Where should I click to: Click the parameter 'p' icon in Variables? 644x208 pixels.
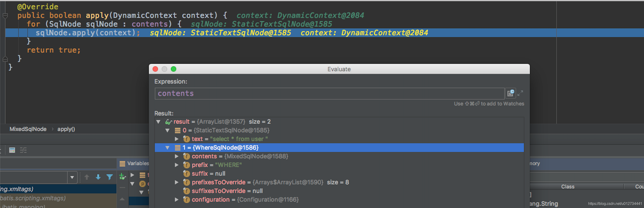click(142, 184)
